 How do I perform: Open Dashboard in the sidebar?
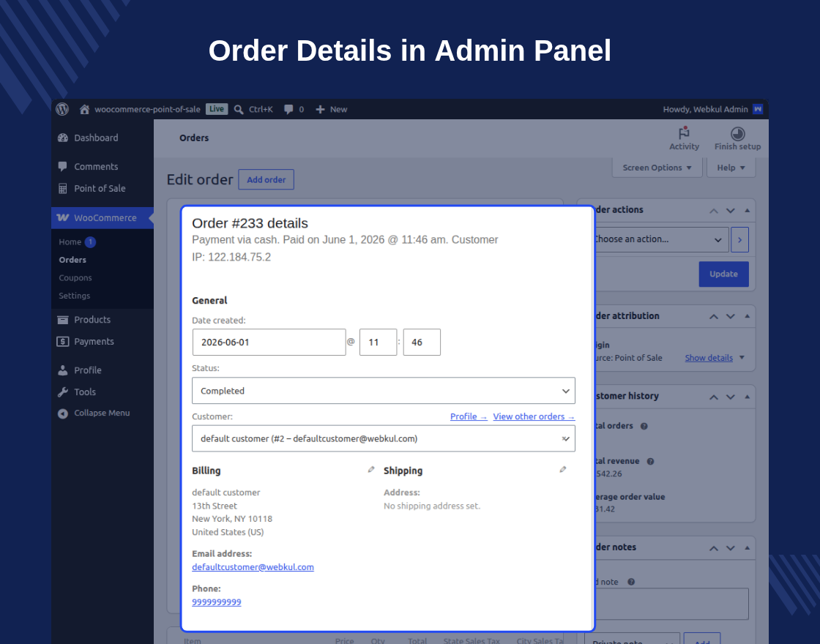click(96, 138)
